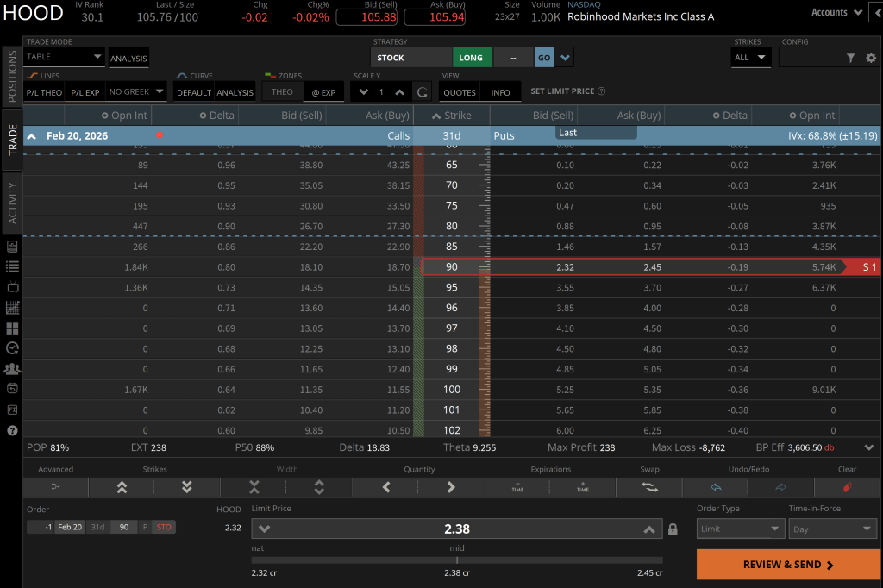Toggle THEO zones
Viewport: 883px width, 588px height.
point(282,91)
